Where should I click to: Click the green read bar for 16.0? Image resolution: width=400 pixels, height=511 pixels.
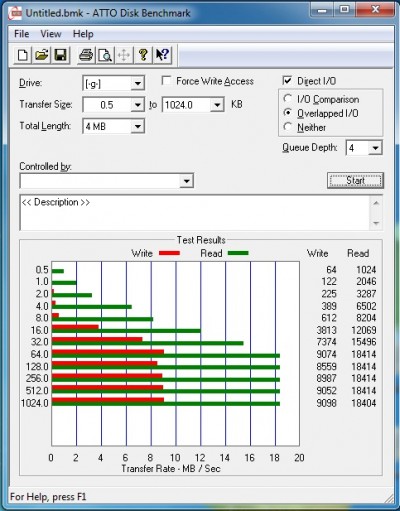[126, 331]
